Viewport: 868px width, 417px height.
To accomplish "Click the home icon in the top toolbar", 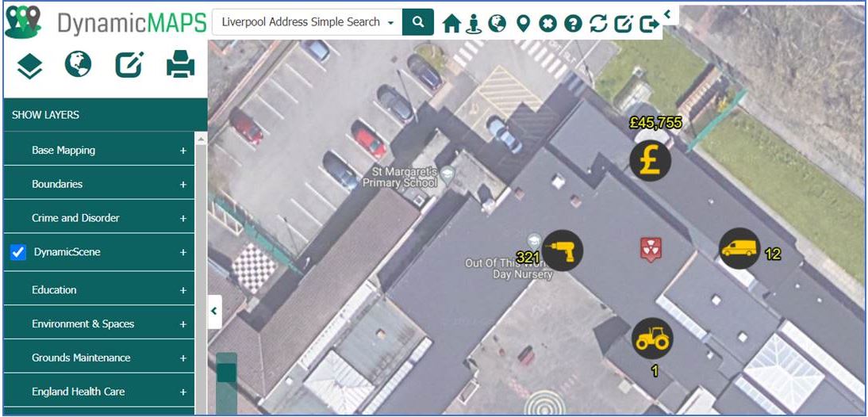I will point(451,24).
